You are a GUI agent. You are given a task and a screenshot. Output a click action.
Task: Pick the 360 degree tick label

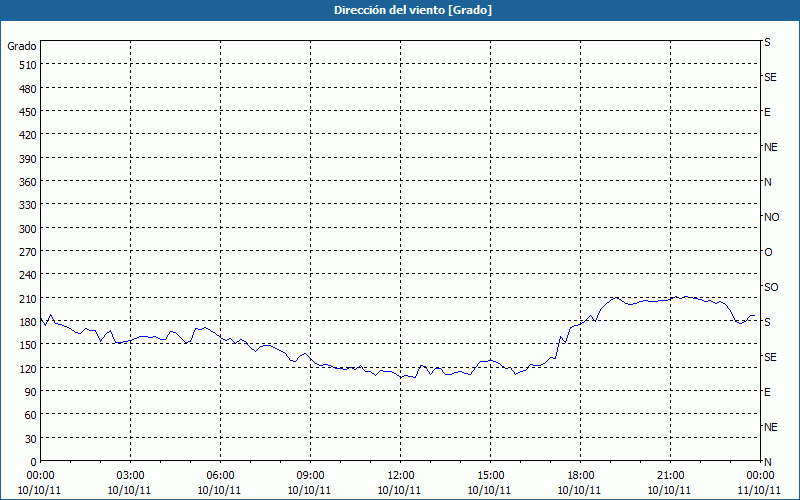click(28, 182)
